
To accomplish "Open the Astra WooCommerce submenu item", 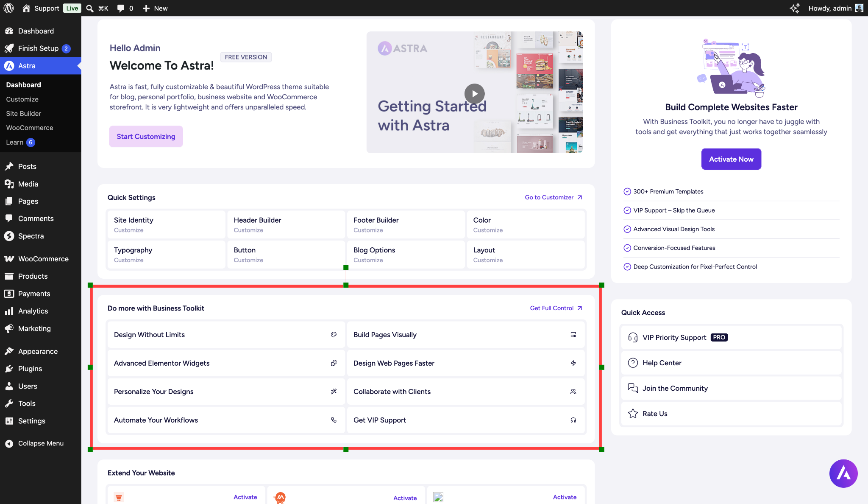I will tap(30, 128).
